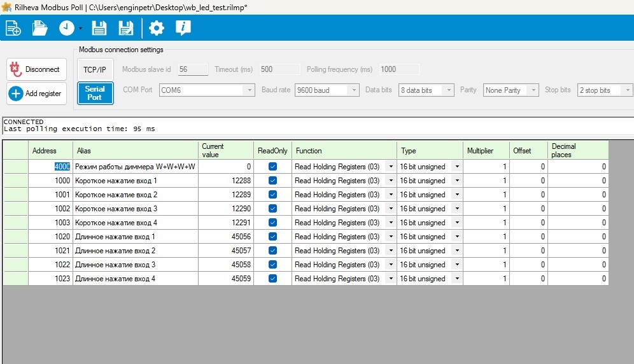Select the Serial Port connection mode
This screenshot has width=634, height=364.
(x=94, y=93)
